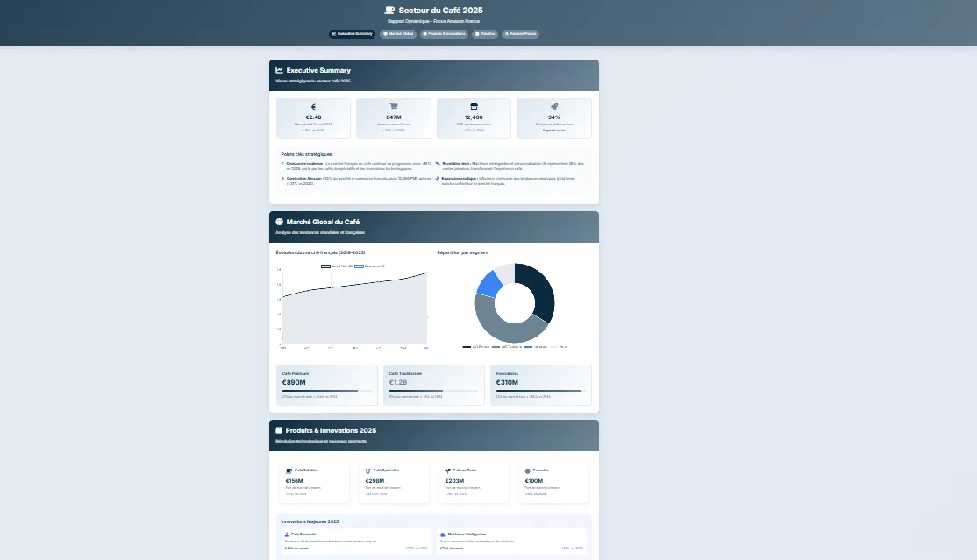Image resolution: width=977 pixels, height=560 pixels.
Task: Select the €1.2B value
Action: pyautogui.click(x=398, y=382)
